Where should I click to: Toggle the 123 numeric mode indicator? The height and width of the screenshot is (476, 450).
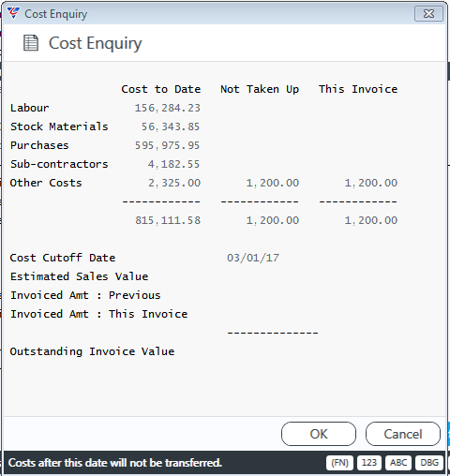pos(369,463)
